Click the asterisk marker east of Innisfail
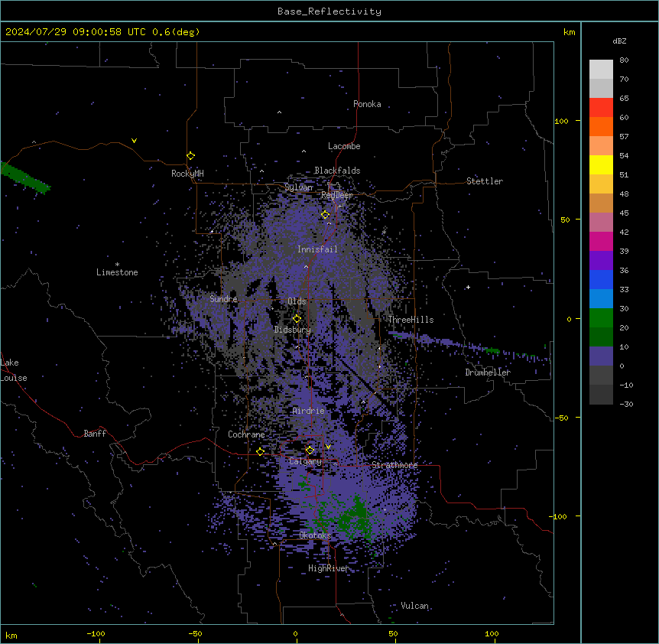 pos(384,232)
